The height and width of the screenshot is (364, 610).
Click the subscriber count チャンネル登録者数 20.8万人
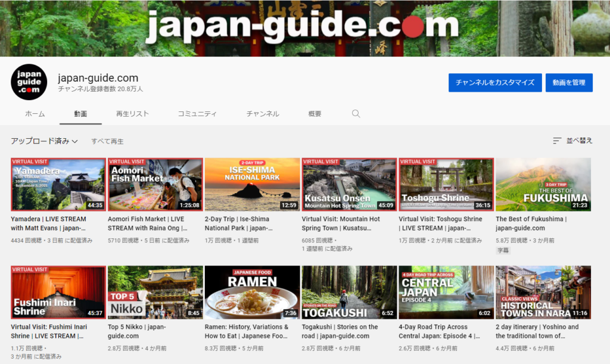click(x=100, y=89)
